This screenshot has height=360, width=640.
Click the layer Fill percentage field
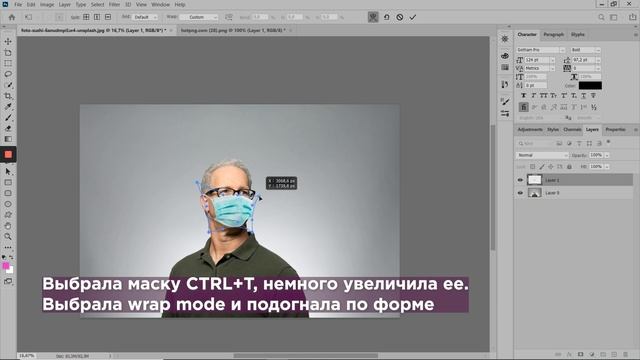click(596, 167)
